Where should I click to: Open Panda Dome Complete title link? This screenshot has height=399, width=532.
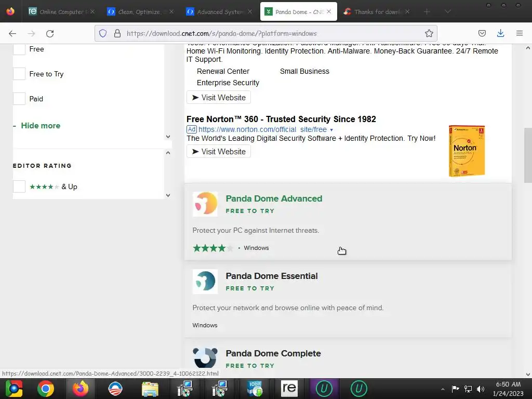pyautogui.click(x=273, y=353)
